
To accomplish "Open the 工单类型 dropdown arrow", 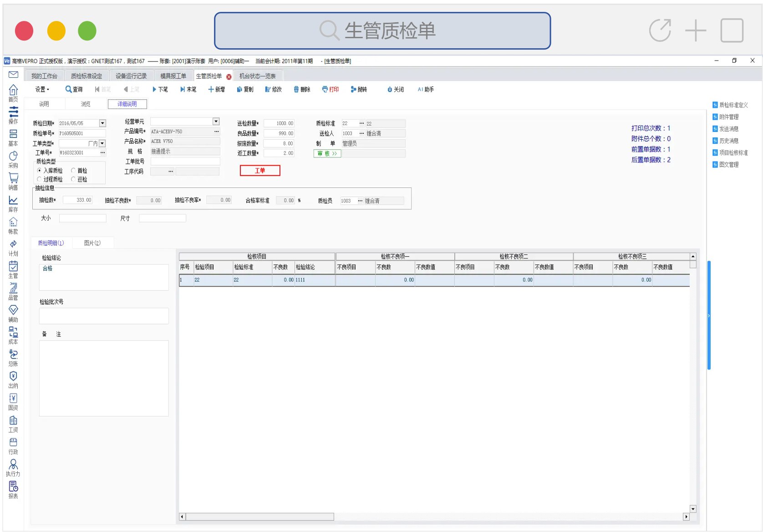I will pyautogui.click(x=102, y=143).
